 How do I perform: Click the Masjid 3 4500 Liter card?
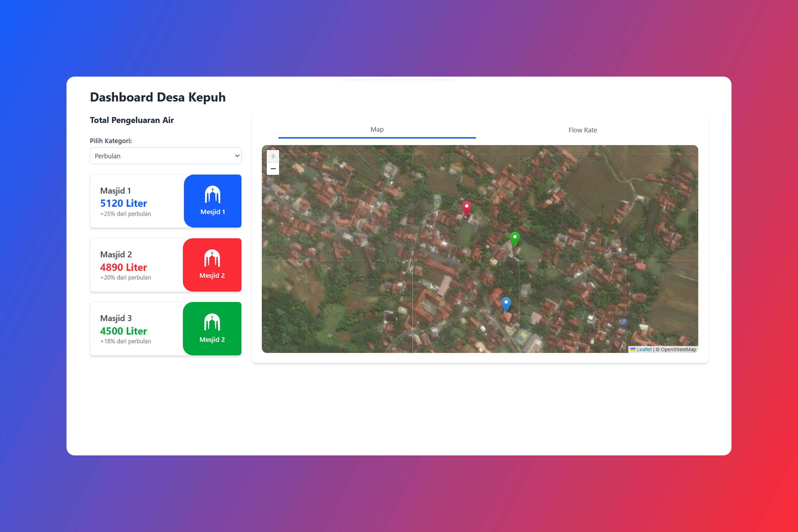click(x=136, y=329)
